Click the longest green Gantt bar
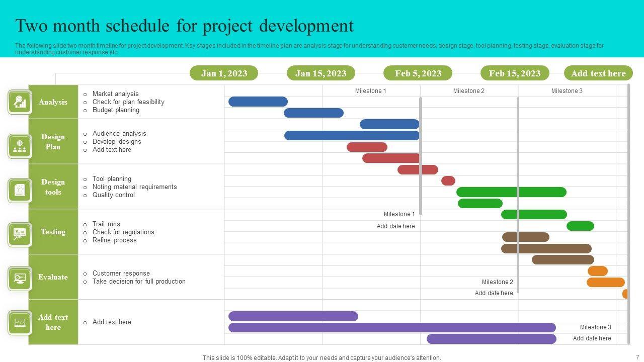Screen dimensions: 644x362 coord(511,192)
